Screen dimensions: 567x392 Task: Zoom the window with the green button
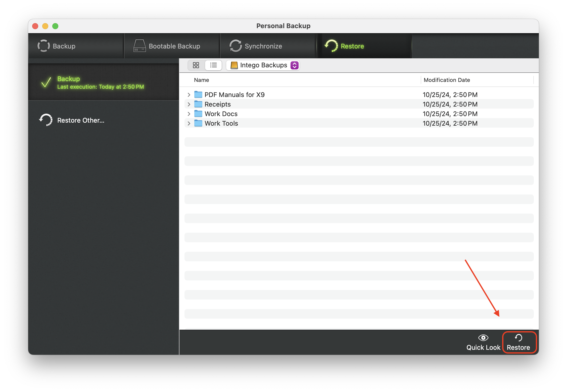[x=55, y=26]
